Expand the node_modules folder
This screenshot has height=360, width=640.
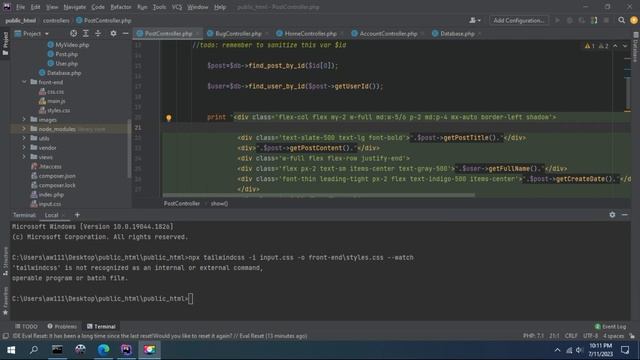(24, 129)
